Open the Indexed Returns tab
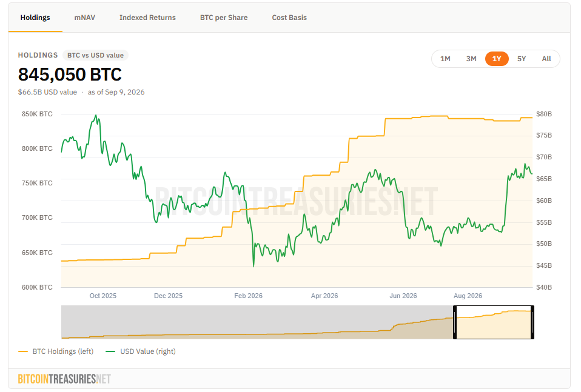This screenshot has width=581, height=392. [x=147, y=18]
